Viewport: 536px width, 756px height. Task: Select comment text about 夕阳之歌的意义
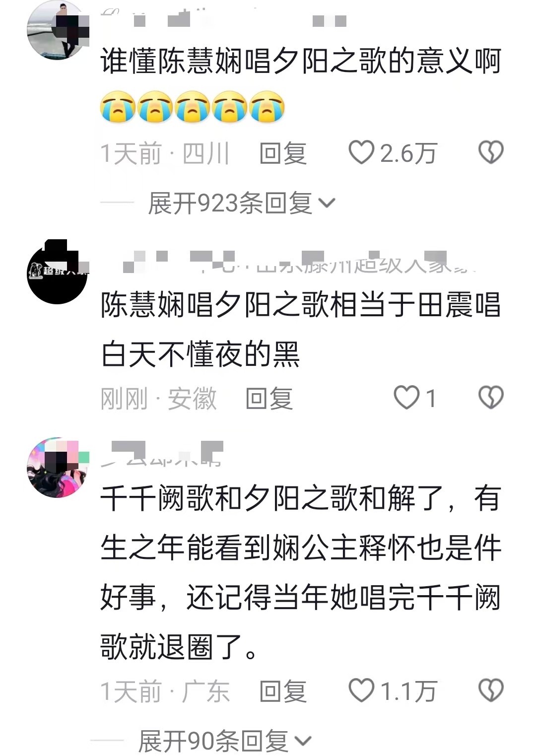pyautogui.click(x=301, y=84)
